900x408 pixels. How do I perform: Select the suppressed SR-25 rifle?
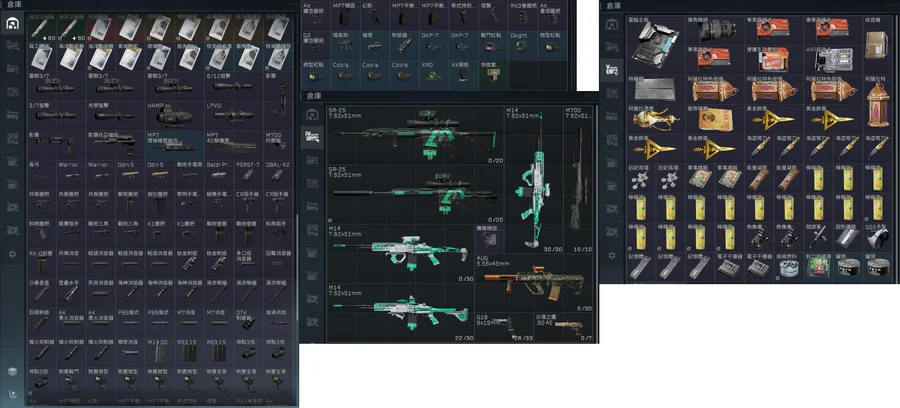(415, 195)
